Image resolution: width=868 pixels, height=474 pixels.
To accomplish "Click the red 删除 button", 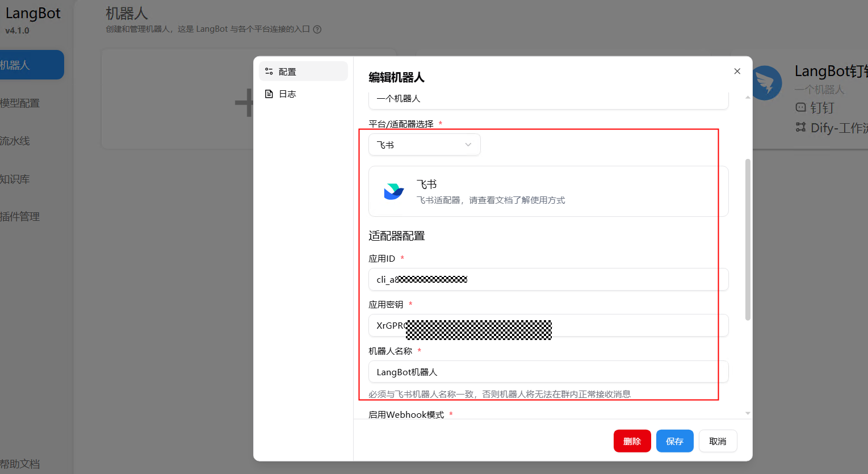I will (x=632, y=441).
